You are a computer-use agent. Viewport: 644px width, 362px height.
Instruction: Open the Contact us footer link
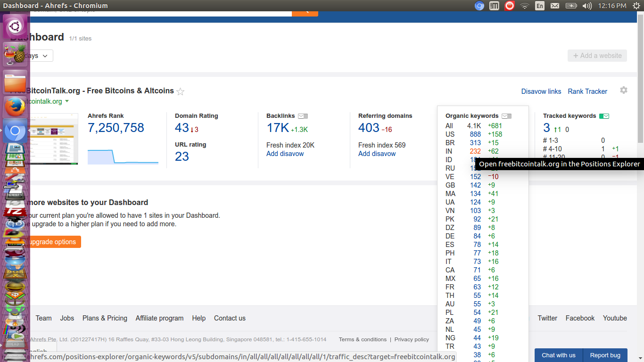(230, 318)
